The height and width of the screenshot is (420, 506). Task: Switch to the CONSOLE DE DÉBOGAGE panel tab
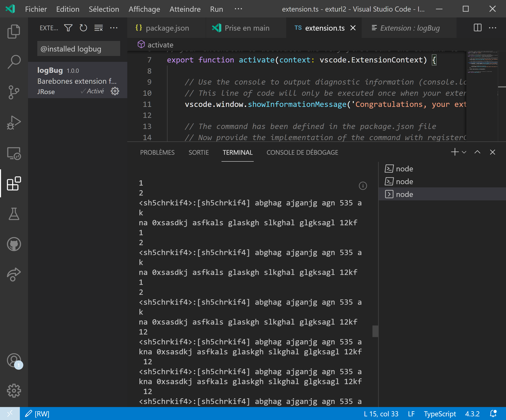(302, 152)
